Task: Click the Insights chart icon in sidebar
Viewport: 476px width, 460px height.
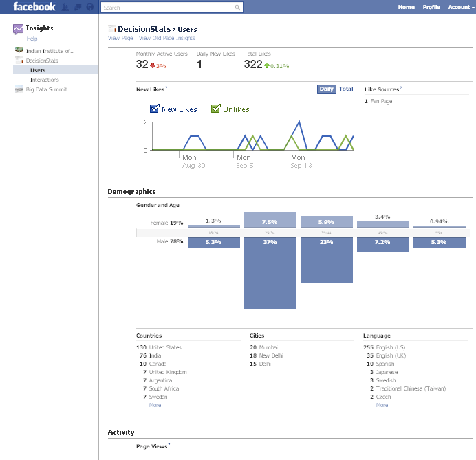Action: [19, 30]
